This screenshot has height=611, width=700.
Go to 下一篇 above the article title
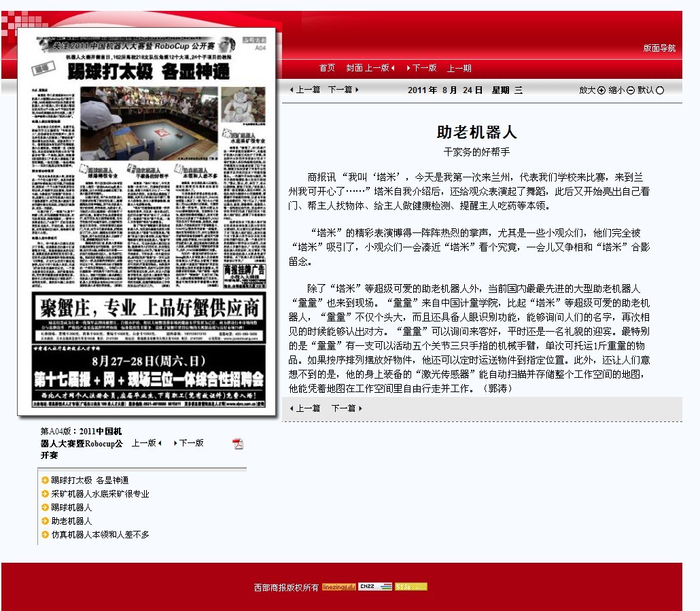point(343,90)
